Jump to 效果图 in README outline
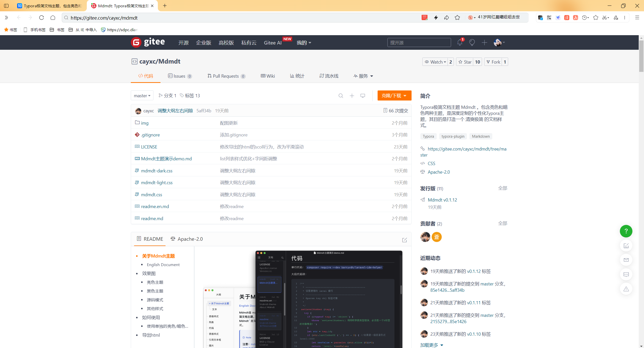The width and height of the screenshot is (644, 348). [x=149, y=273]
